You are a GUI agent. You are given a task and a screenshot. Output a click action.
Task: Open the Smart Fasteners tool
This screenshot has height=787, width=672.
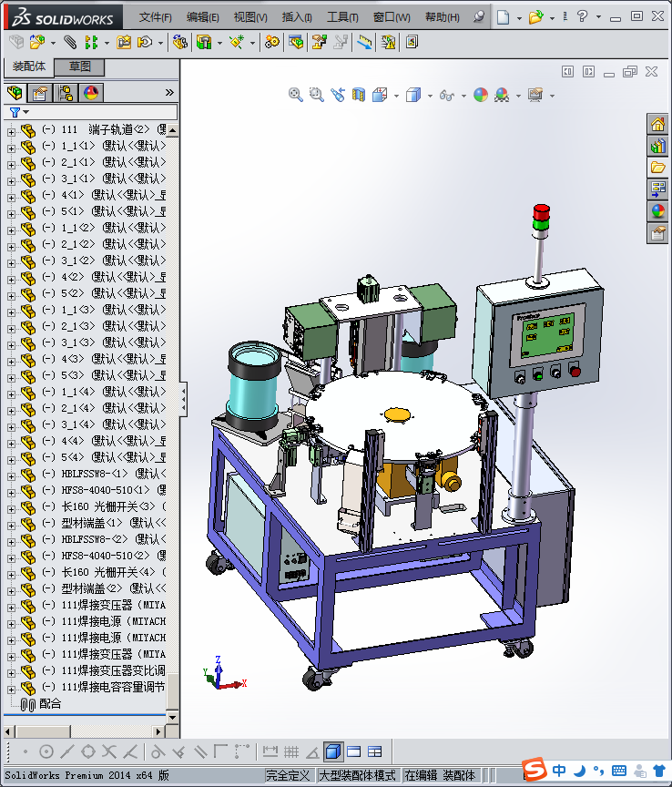click(x=124, y=42)
